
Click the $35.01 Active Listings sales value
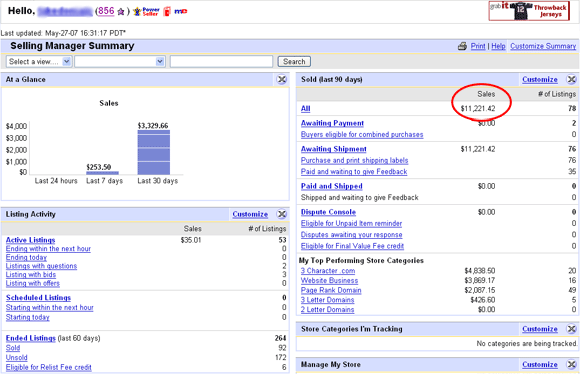click(x=191, y=240)
